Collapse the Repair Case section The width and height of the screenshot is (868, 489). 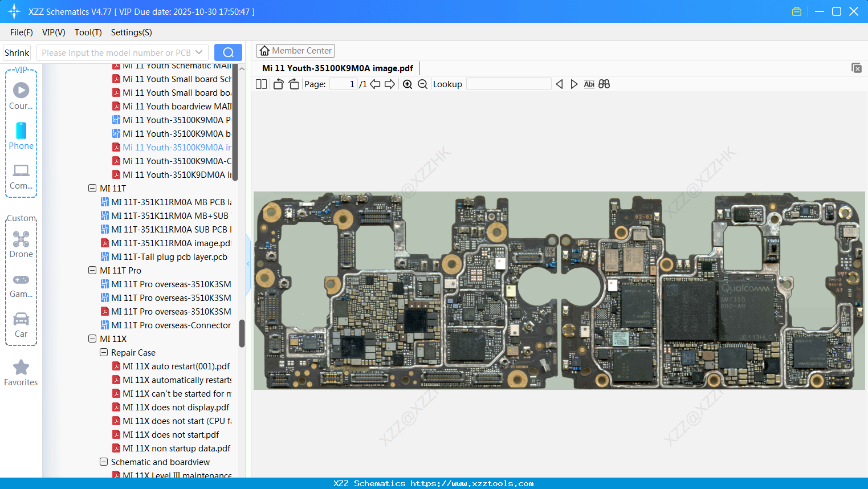coord(104,352)
